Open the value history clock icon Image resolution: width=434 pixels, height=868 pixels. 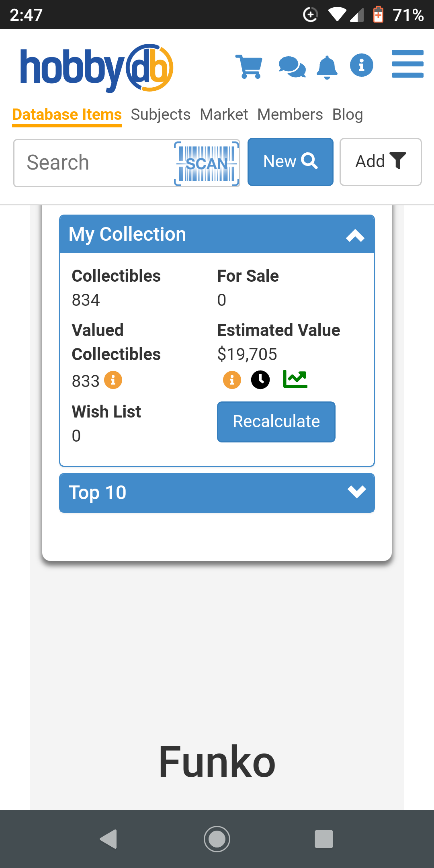pos(260,380)
